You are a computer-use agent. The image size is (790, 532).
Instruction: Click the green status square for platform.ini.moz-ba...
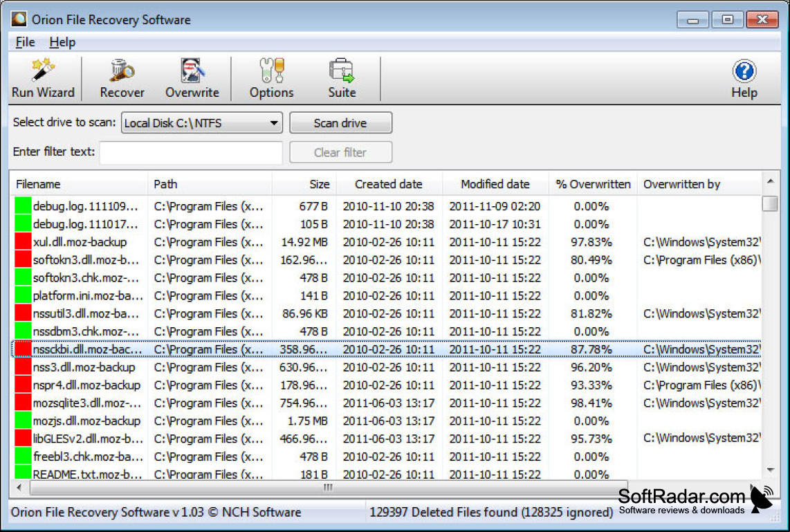(23, 295)
